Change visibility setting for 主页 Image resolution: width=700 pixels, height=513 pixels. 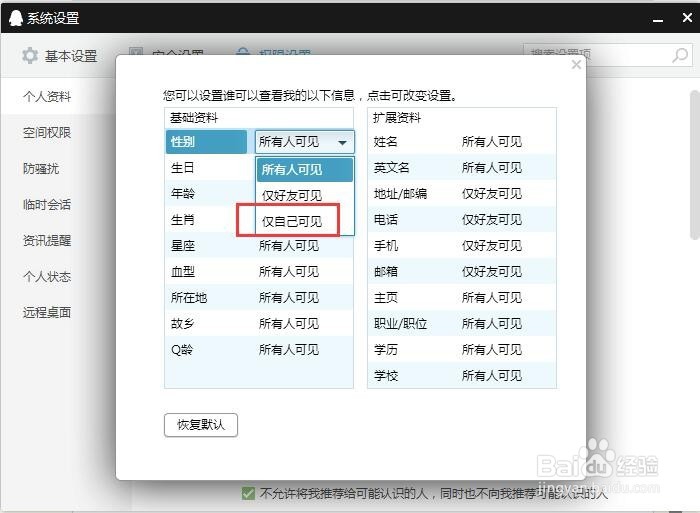(x=492, y=298)
